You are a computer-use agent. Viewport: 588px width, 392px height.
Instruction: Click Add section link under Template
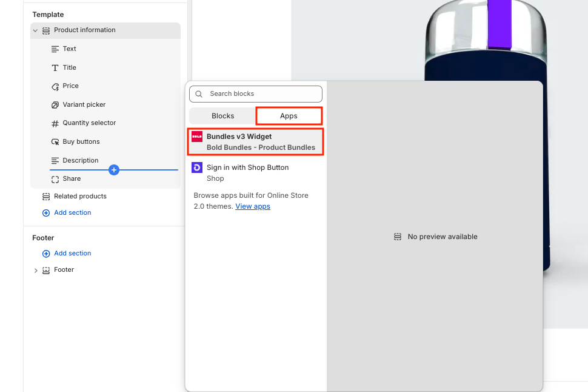coord(73,212)
